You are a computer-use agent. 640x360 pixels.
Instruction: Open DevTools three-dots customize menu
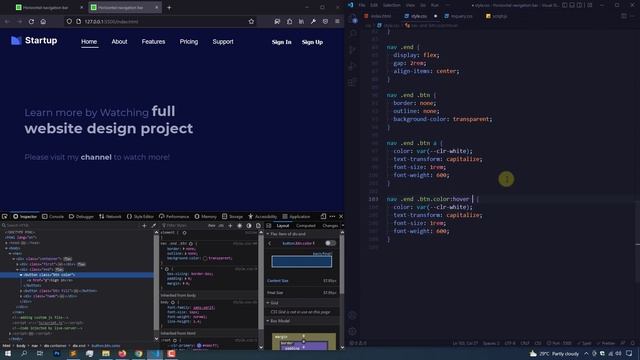coord(332,216)
